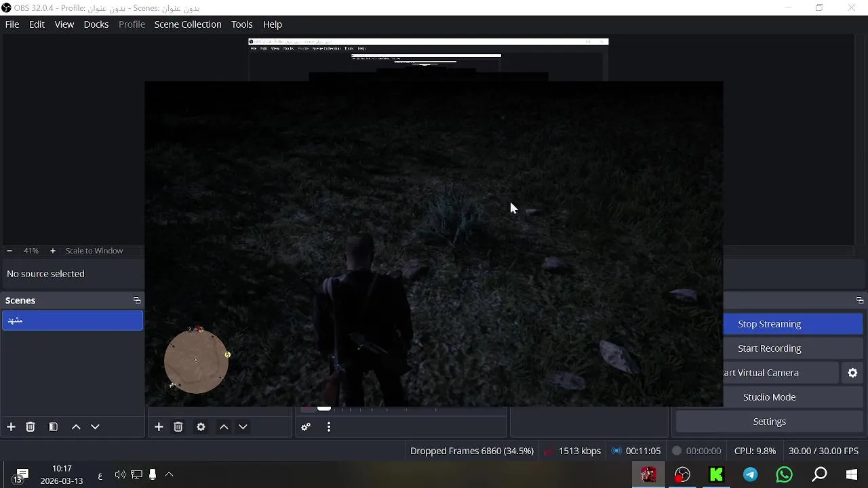This screenshot has height=488, width=868.
Task: Open the Edit menu
Action: (x=37, y=24)
